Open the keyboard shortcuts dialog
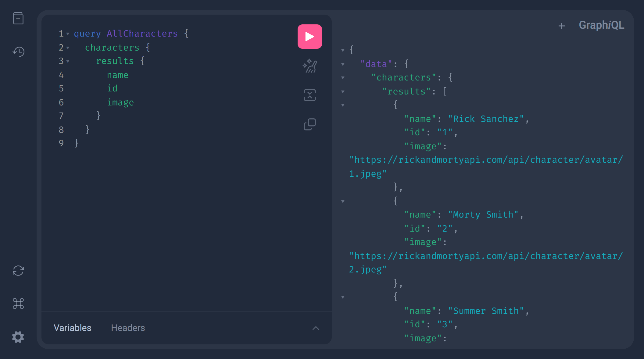The width and height of the screenshot is (644, 359). (x=18, y=304)
